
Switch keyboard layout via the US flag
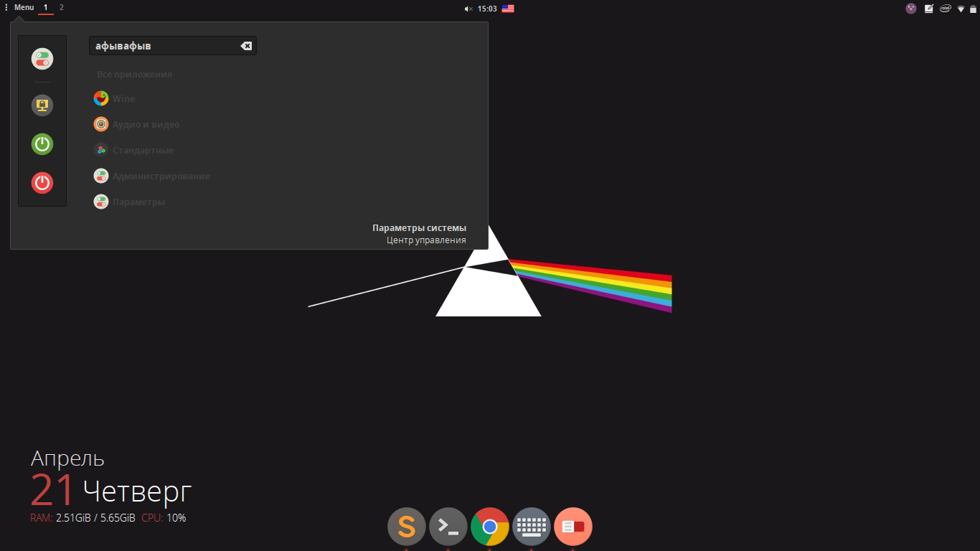(x=508, y=9)
